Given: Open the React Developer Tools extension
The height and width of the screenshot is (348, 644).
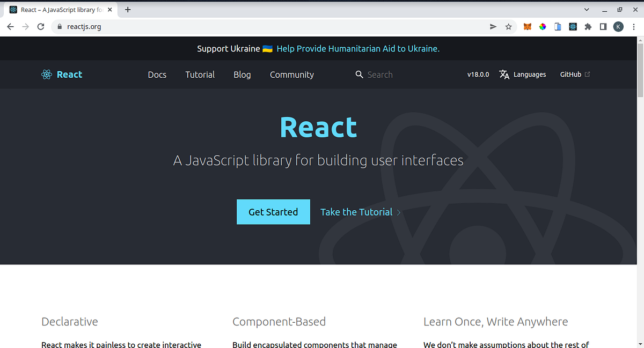Looking at the screenshot, I should pyautogui.click(x=573, y=27).
